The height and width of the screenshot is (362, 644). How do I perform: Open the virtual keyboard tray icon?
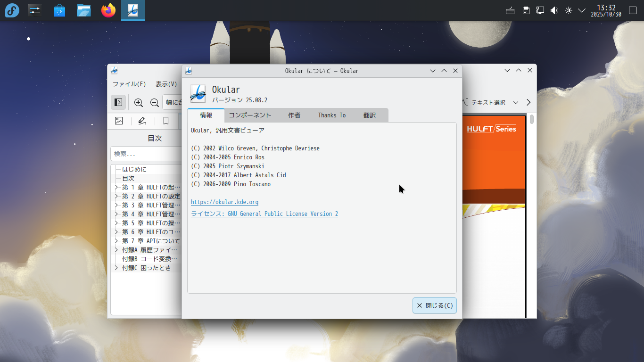click(510, 10)
